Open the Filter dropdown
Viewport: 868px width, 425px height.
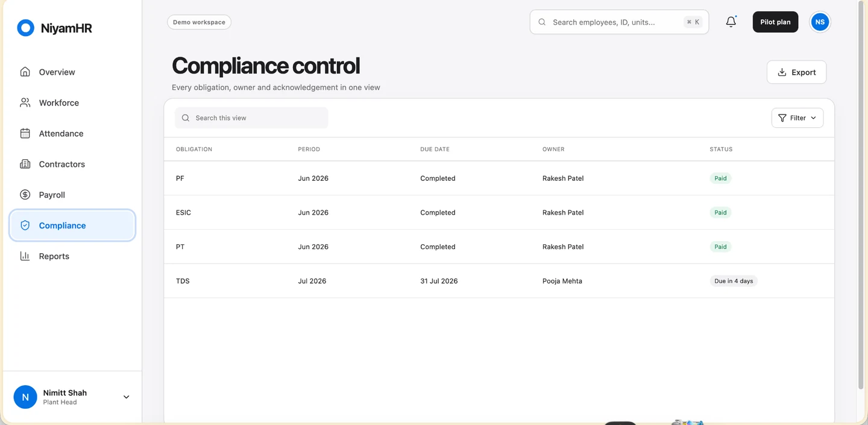[x=797, y=118]
